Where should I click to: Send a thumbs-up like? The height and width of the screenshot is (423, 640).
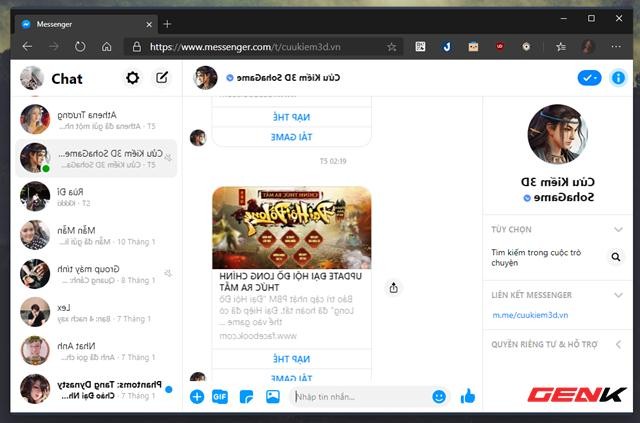point(467,397)
